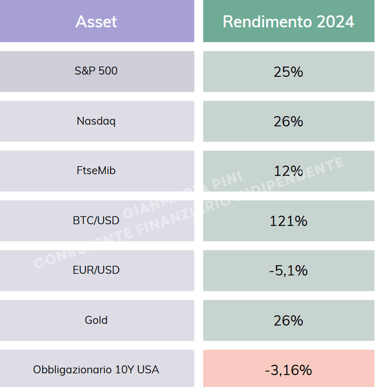375x387 pixels.
Task: Click the INDIPENDENTE watermark text
Action: pos(290,179)
